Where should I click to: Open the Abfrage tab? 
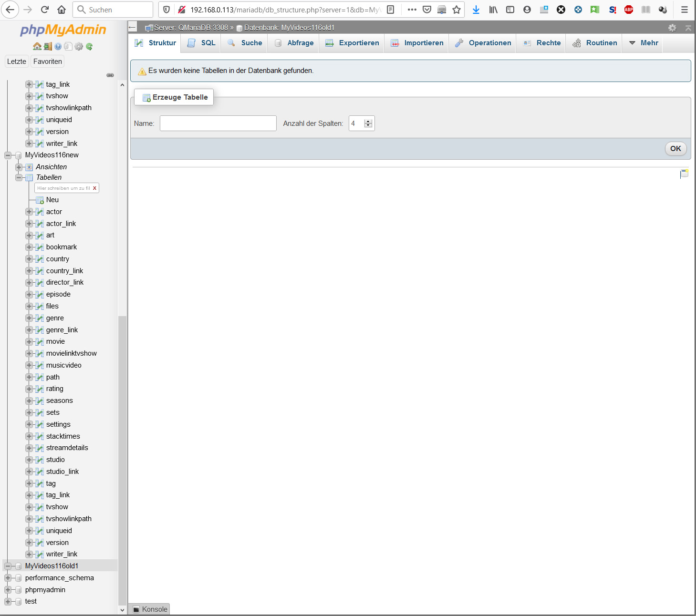[x=294, y=43]
